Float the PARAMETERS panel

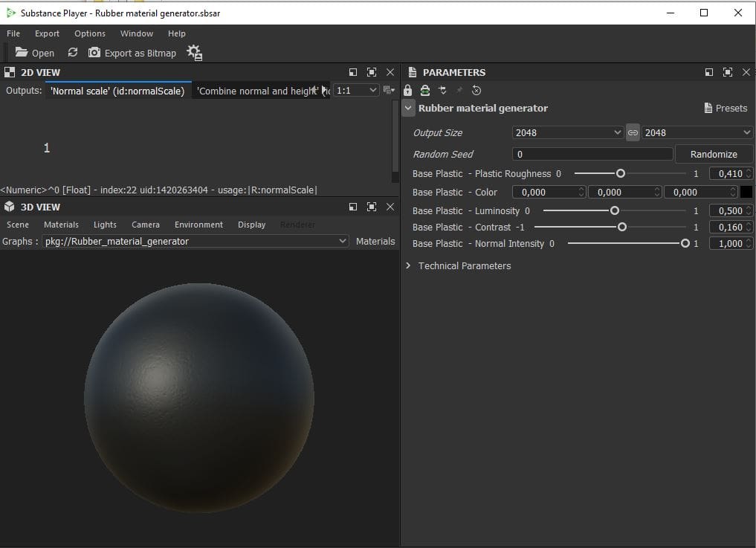pyautogui.click(x=708, y=72)
